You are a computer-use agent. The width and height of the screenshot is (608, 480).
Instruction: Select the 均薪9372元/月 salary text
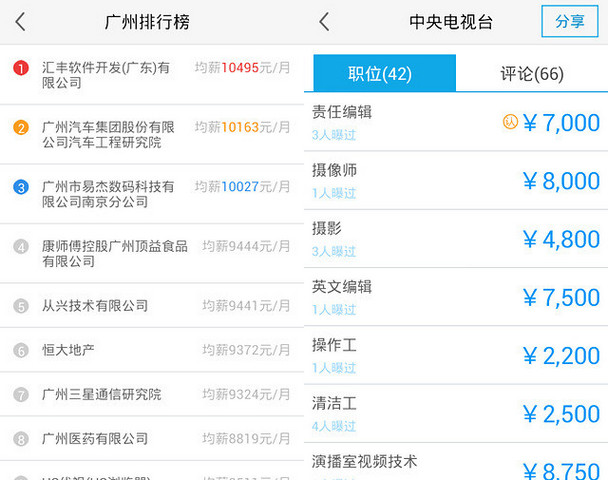[246, 350]
